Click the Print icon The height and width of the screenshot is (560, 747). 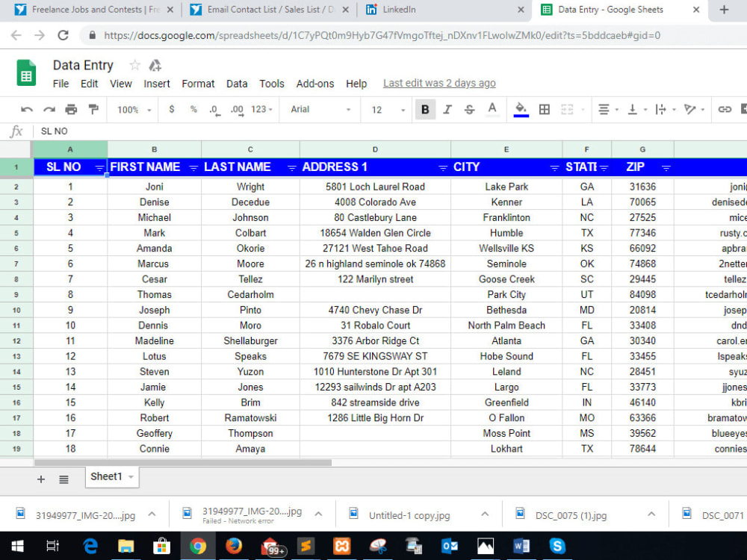(71, 110)
